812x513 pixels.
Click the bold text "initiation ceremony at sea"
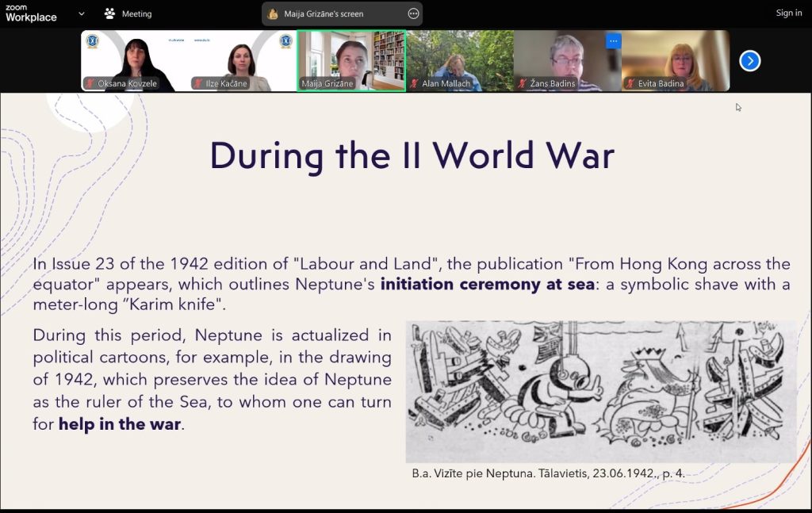pyautogui.click(x=488, y=284)
